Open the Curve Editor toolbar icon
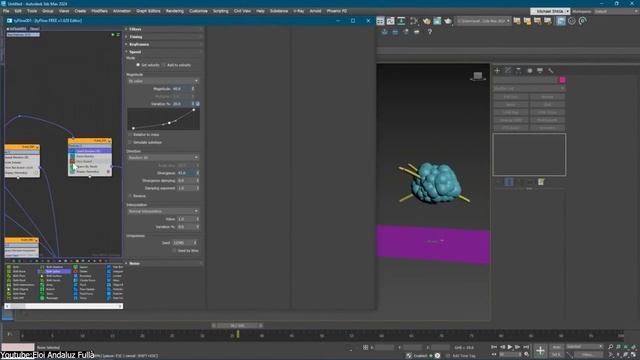Image resolution: width=640 pixels, height=360 pixels. click(x=391, y=21)
